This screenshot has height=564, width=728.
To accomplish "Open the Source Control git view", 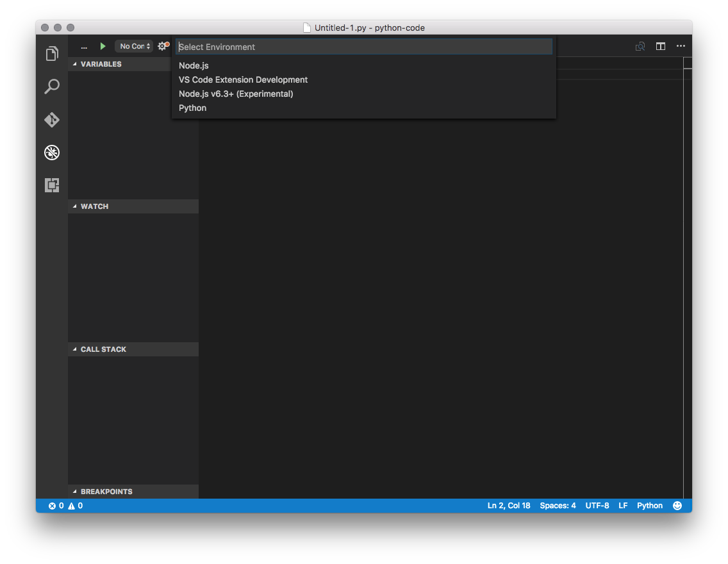I will 52,120.
